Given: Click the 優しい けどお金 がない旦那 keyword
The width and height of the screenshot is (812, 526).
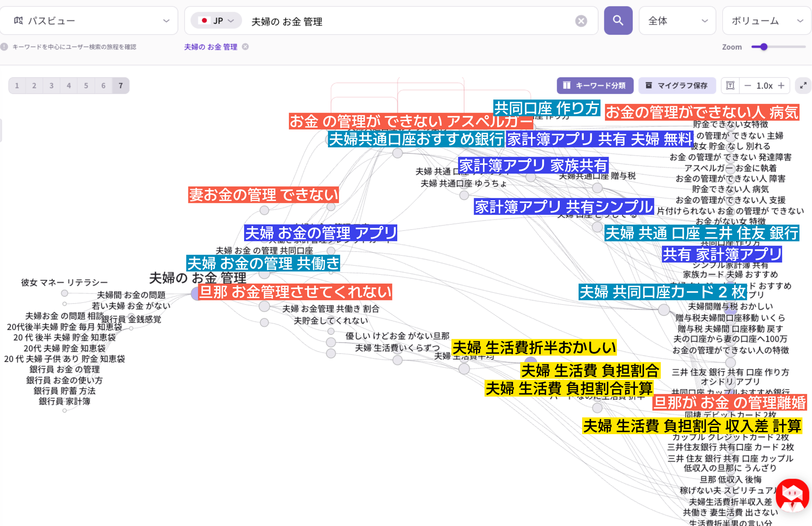Looking at the screenshot, I should tap(398, 336).
